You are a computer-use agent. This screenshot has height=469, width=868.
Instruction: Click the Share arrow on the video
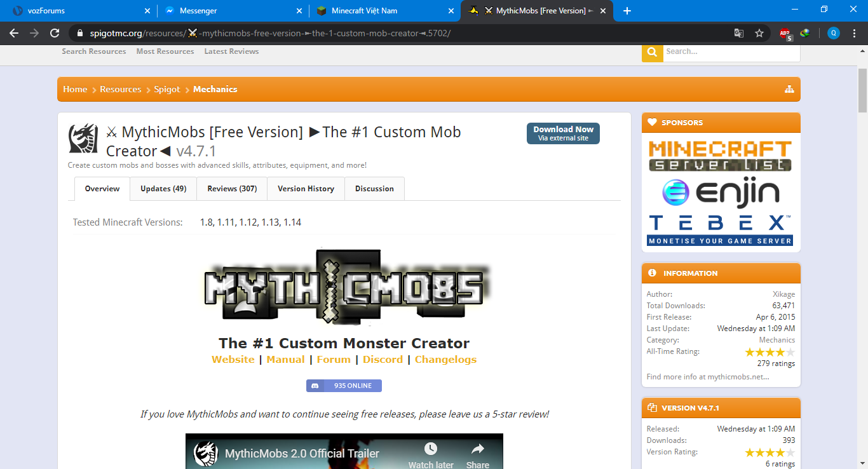477,449
